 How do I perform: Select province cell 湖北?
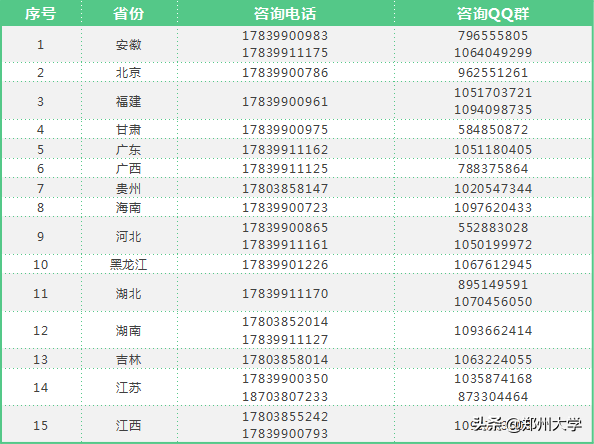tap(128, 294)
